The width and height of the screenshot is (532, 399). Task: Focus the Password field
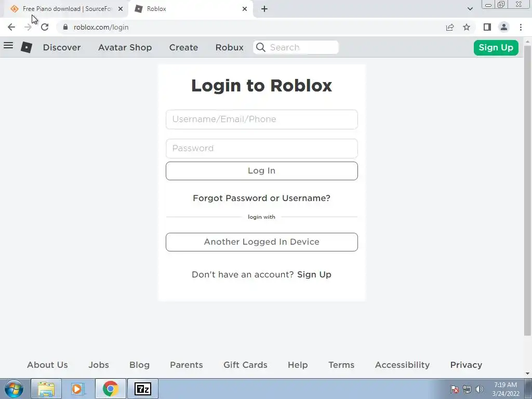click(x=262, y=148)
